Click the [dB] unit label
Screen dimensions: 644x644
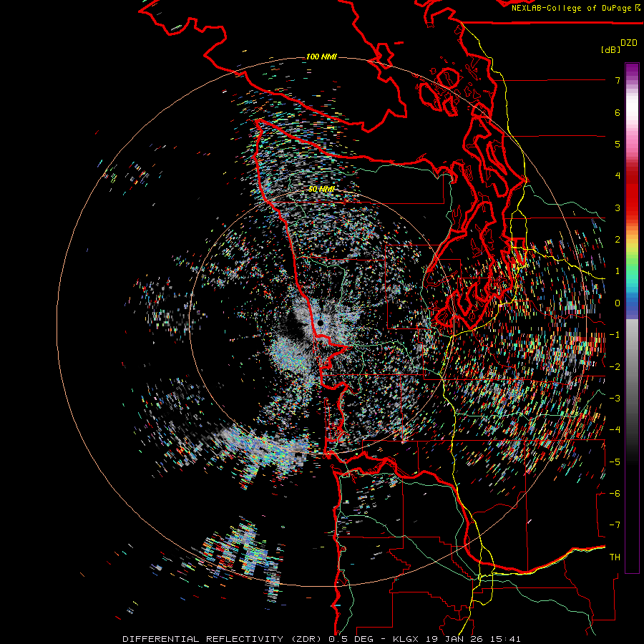tap(610, 49)
